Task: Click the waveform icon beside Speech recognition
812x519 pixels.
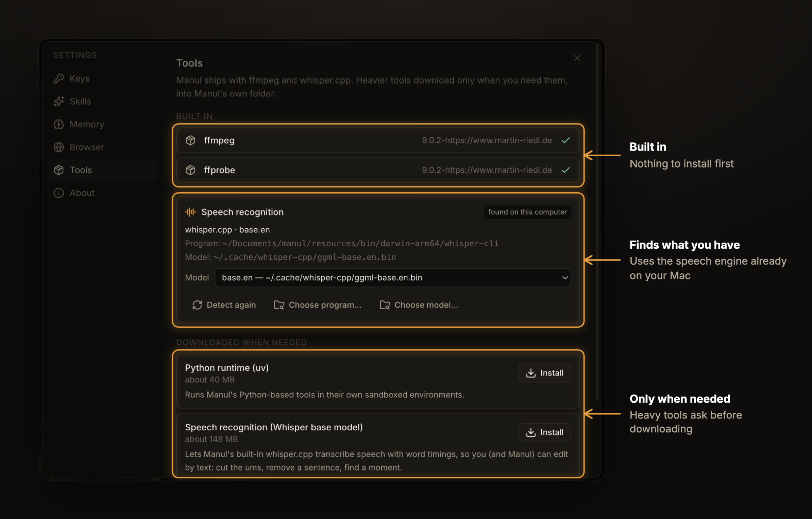Action: [x=190, y=212]
